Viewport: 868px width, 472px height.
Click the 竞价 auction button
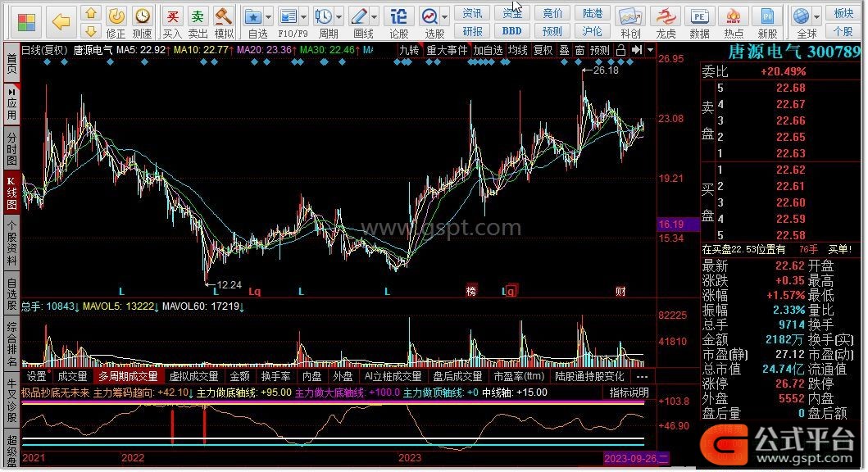point(552,13)
